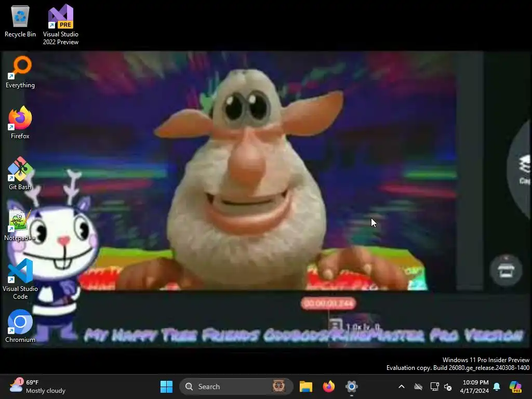Open the weather widget showing 69°F
Screen dimensions: 532x399
coord(37,387)
